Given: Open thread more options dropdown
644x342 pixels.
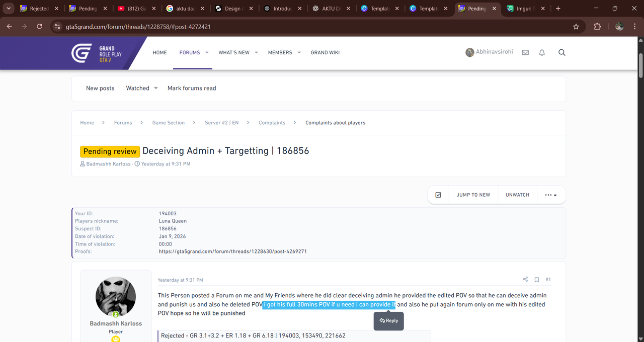Looking at the screenshot, I should click(551, 195).
